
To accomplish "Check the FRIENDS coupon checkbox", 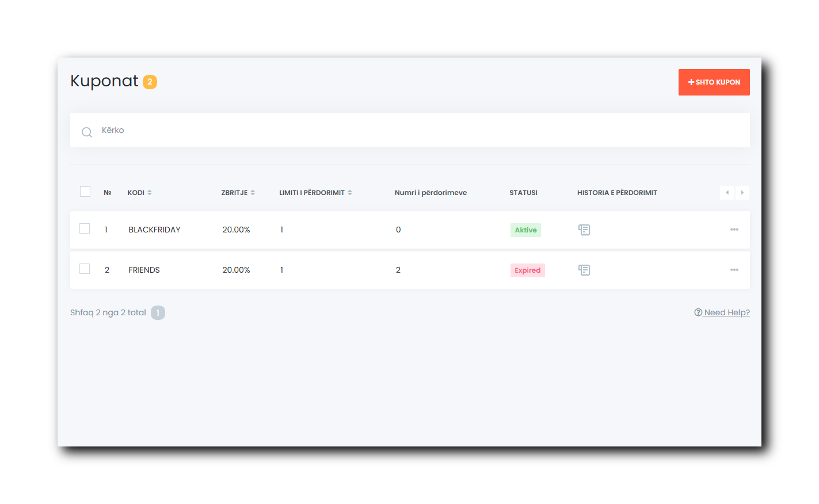I will (85, 269).
